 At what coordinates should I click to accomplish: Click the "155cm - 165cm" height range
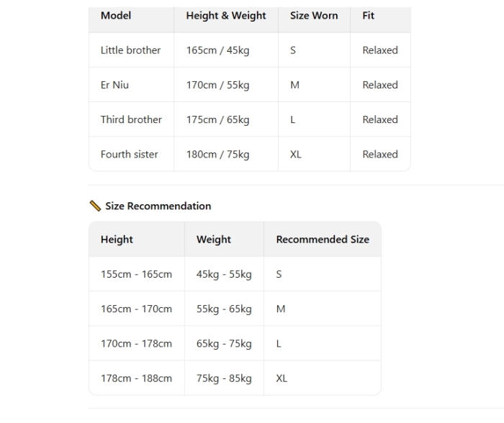click(x=136, y=274)
